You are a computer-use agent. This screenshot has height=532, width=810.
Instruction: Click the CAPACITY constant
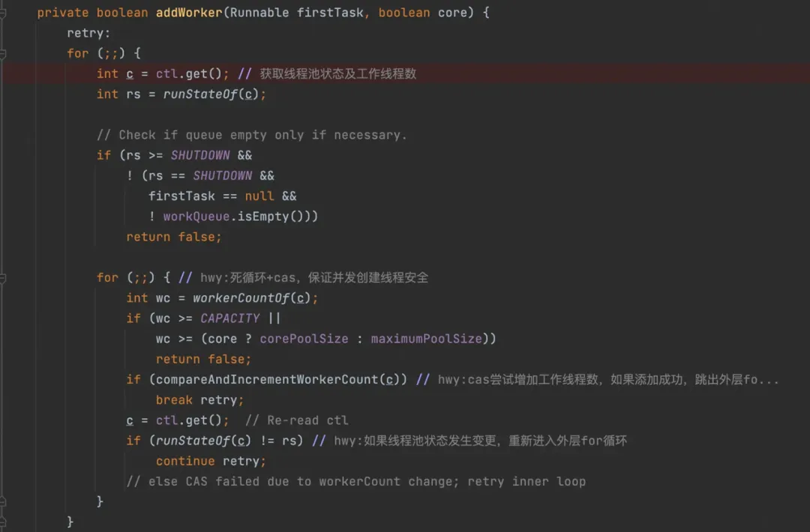click(230, 318)
